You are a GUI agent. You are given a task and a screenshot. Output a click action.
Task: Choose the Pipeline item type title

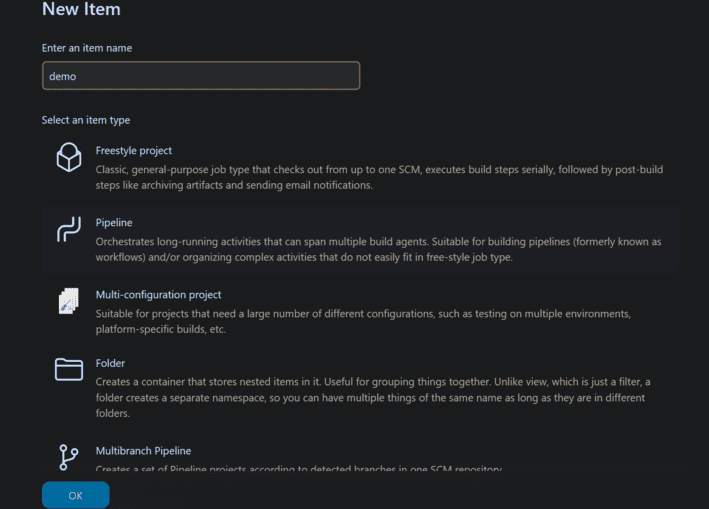click(114, 222)
